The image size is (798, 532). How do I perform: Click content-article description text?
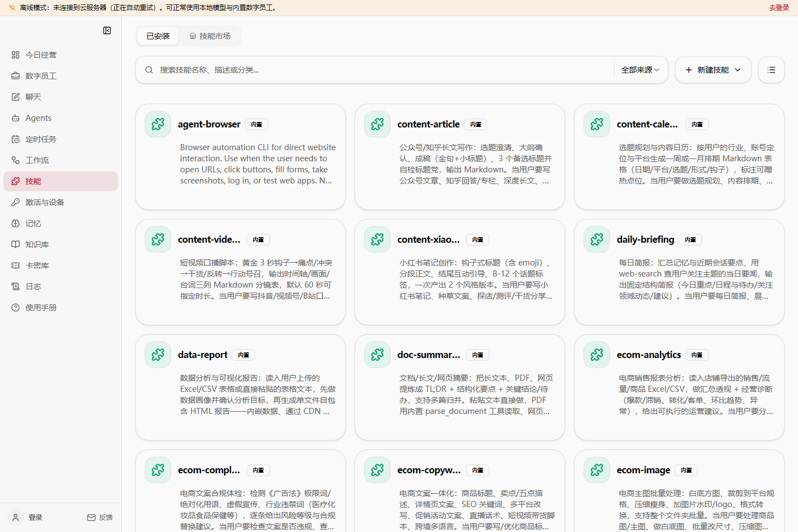[475, 164]
